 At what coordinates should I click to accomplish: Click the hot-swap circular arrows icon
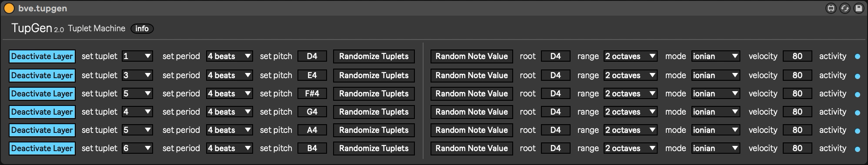pos(845,8)
